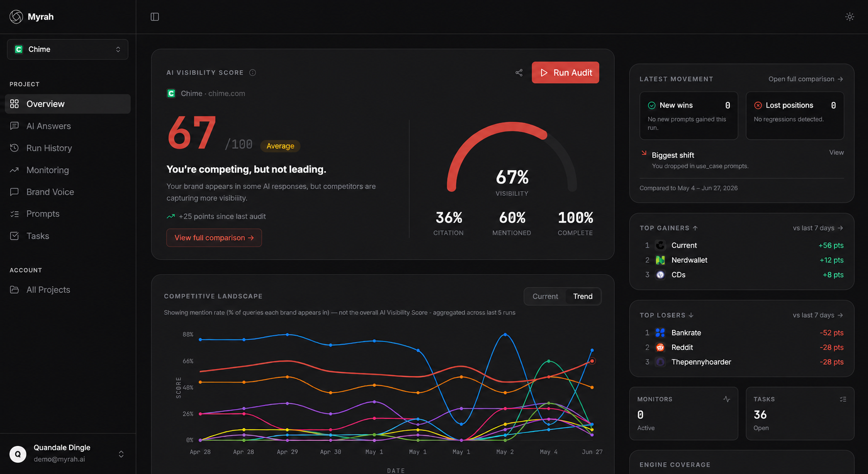Click the Monitors card activity icon
868x474 pixels.
pos(726,399)
